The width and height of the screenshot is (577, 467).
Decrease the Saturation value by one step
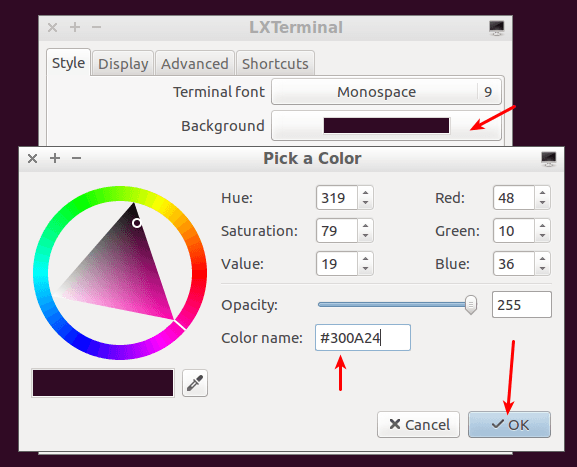(x=365, y=236)
